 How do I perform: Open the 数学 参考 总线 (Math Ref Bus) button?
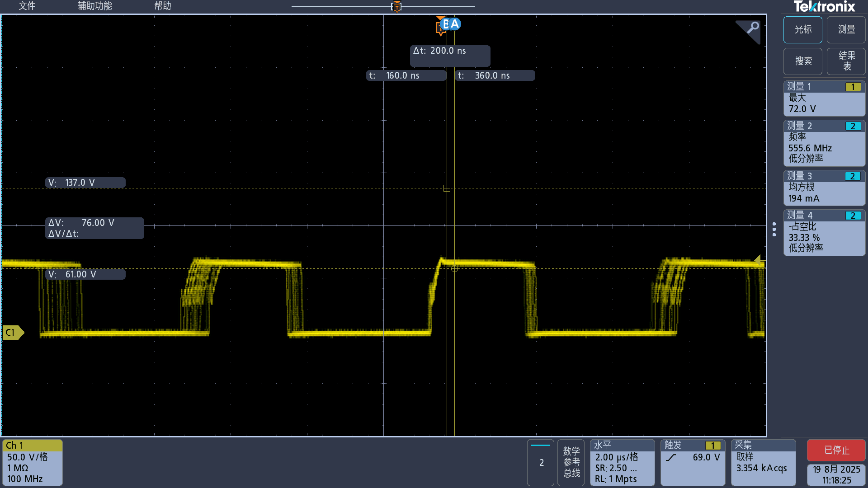(571, 462)
